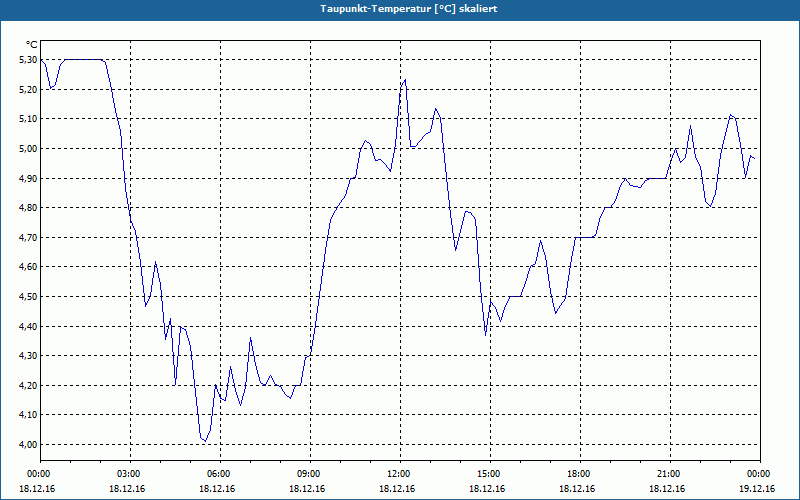This screenshot has width=800, height=500.
Task: Click the 4,90 y-axis value
Action: [29, 178]
